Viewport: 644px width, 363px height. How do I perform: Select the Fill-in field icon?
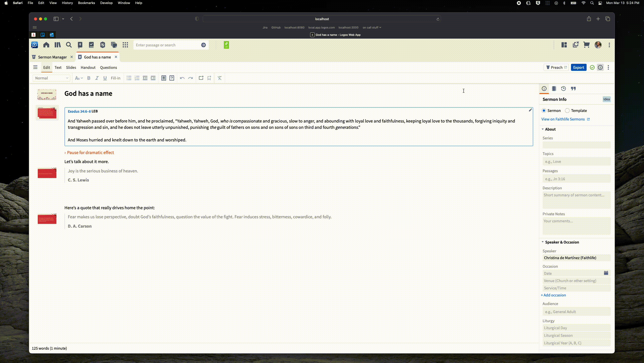pos(116,78)
